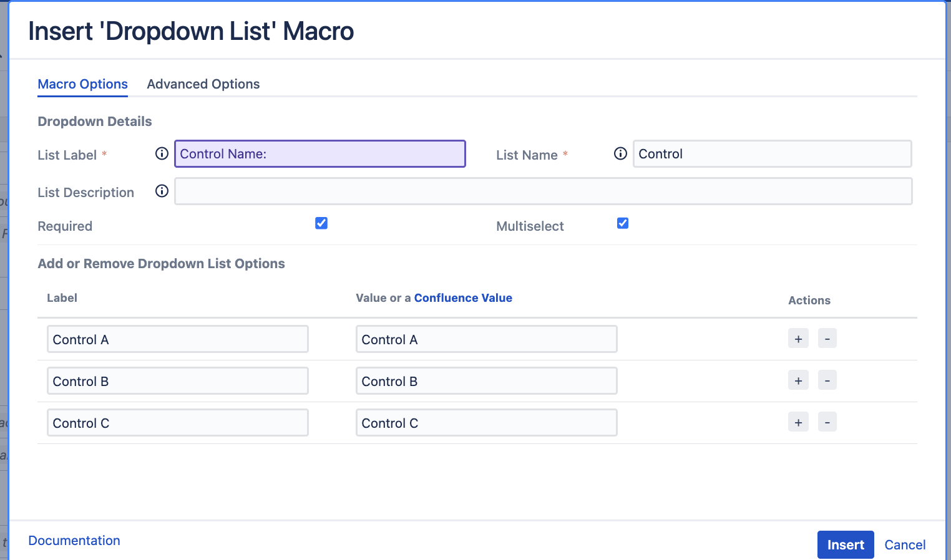Click into the List Description field
Viewport: 951px width, 560px height.
pyautogui.click(x=544, y=191)
